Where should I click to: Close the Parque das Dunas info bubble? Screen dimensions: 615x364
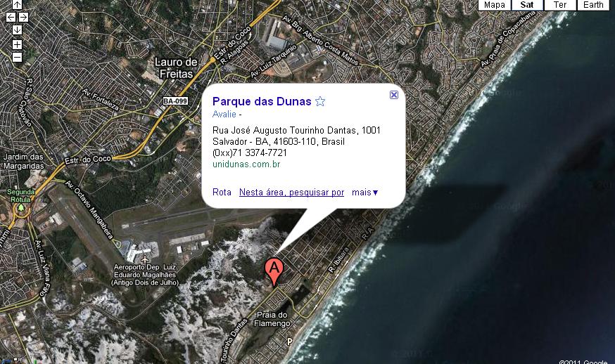(x=394, y=95)
